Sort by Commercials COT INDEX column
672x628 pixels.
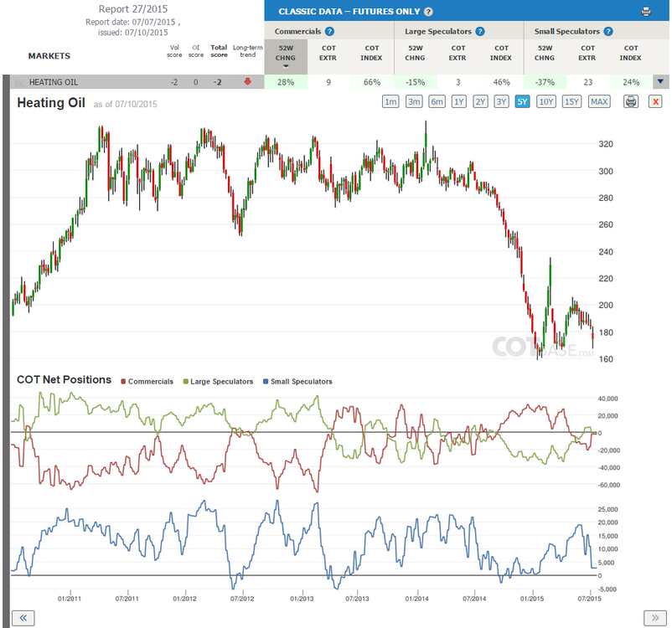(x=371, y=53)
